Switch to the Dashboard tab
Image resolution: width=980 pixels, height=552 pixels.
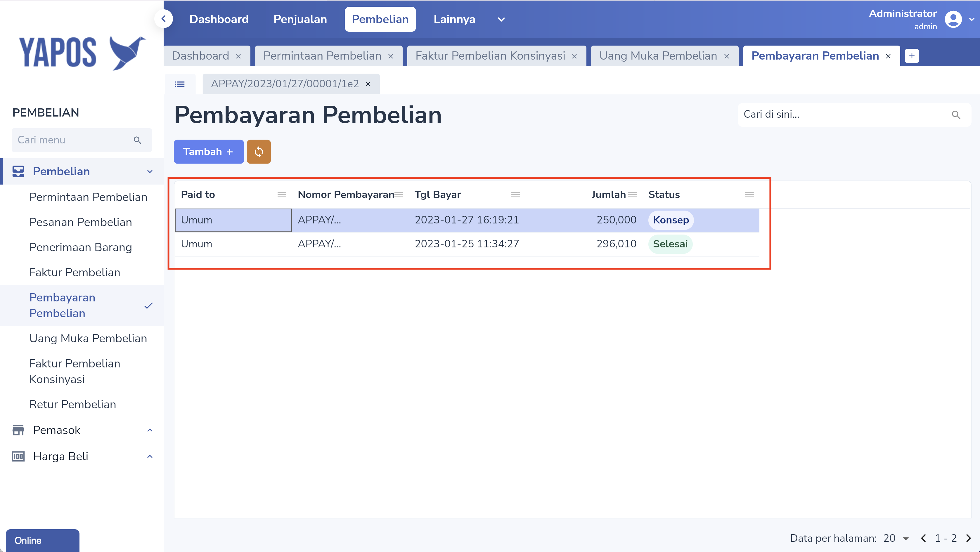tap(200, 56)
